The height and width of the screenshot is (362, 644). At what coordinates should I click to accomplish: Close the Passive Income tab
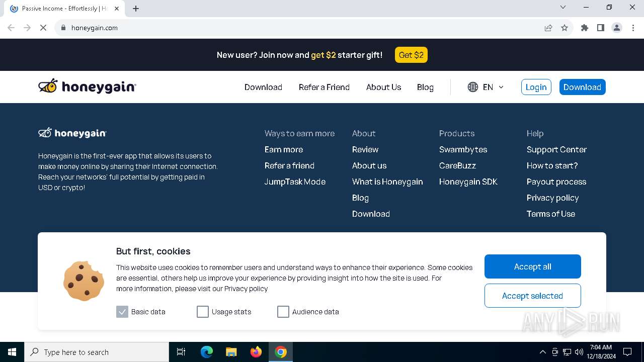[x=117, y=9]
